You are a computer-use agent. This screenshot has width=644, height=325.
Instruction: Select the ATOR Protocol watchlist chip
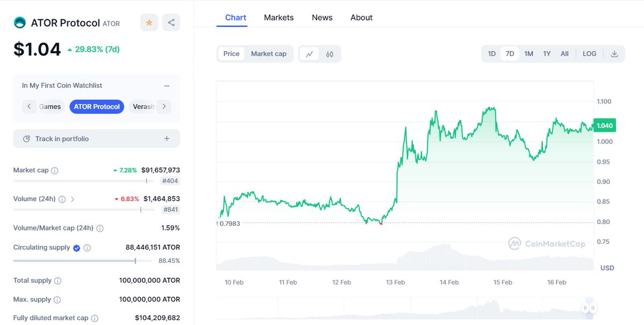(x=97, y=106)
